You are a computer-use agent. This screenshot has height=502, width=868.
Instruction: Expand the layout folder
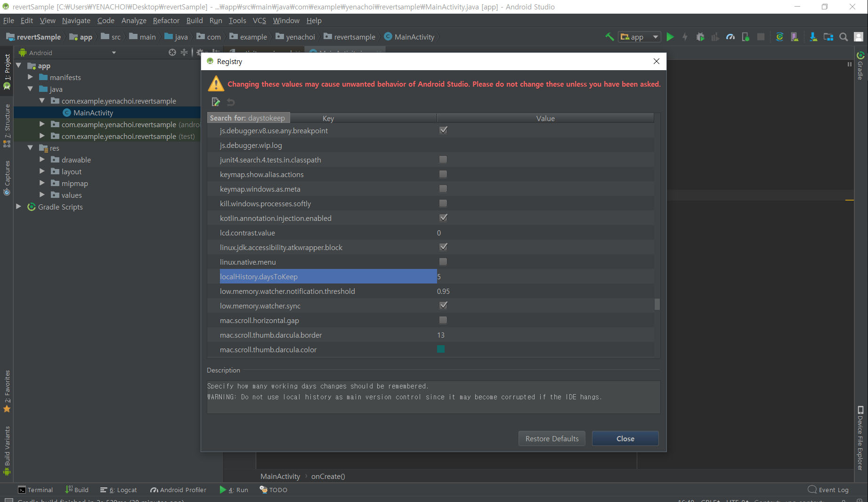tap(42, 171)
